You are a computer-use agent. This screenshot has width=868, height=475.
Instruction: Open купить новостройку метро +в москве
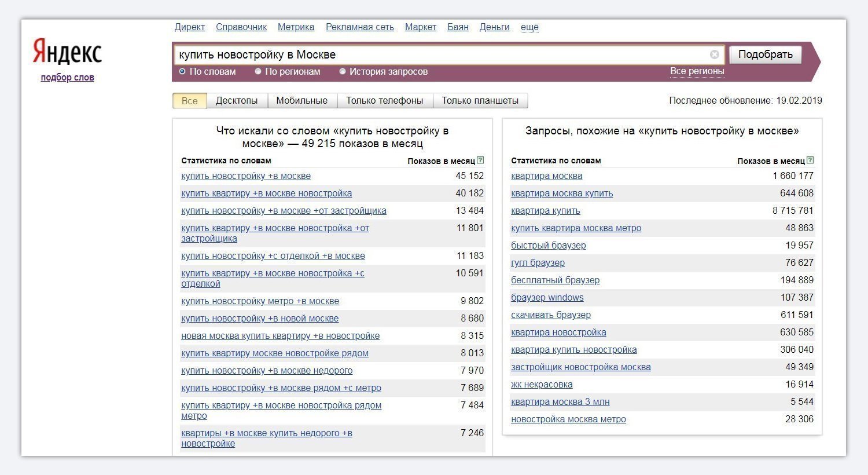pos(260,301)
